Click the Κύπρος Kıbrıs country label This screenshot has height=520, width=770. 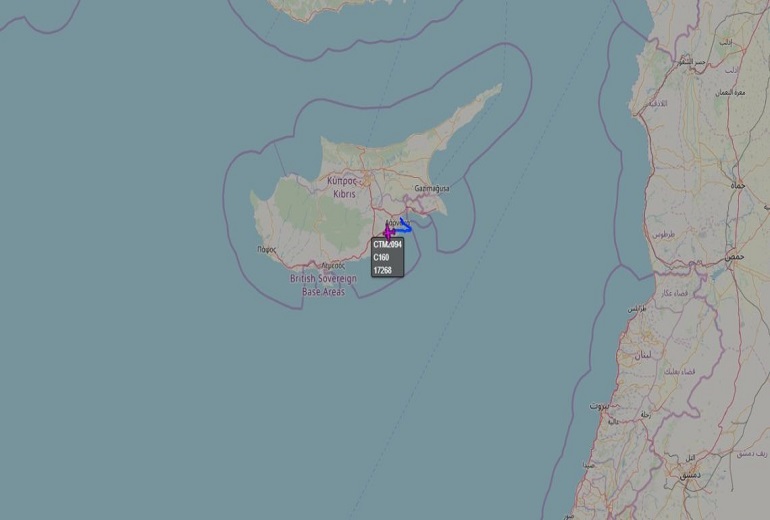pyautogui.click(x=343, y=187)
